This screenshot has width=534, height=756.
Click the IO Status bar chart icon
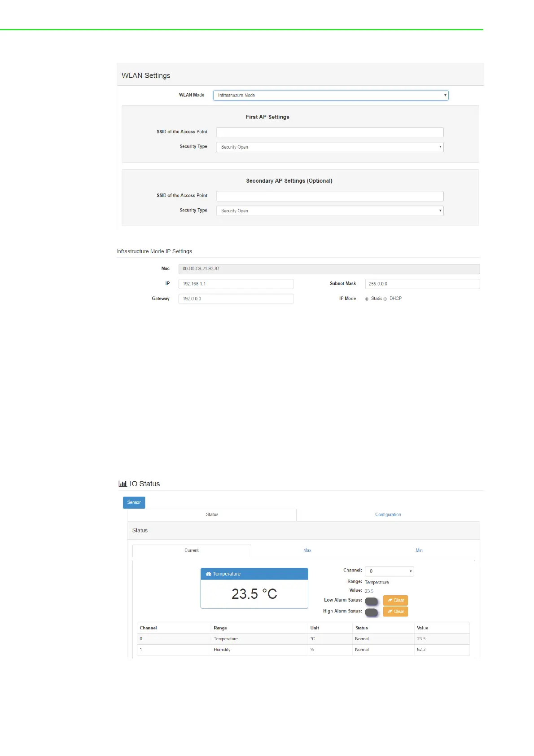[x=123, y=483]
